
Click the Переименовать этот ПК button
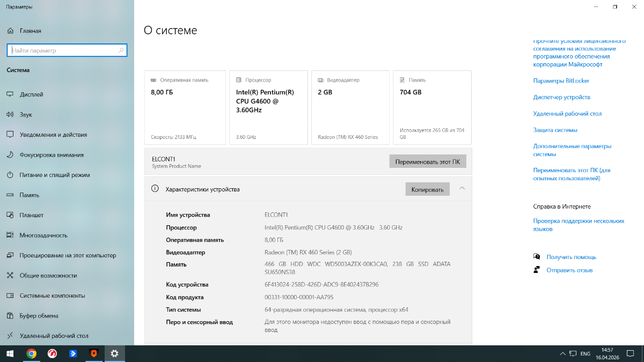click(428, 161)
